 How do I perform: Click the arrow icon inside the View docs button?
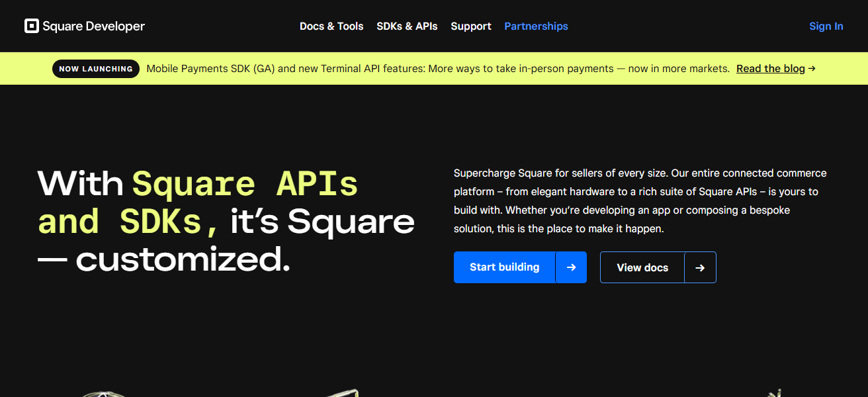(700, 267)
